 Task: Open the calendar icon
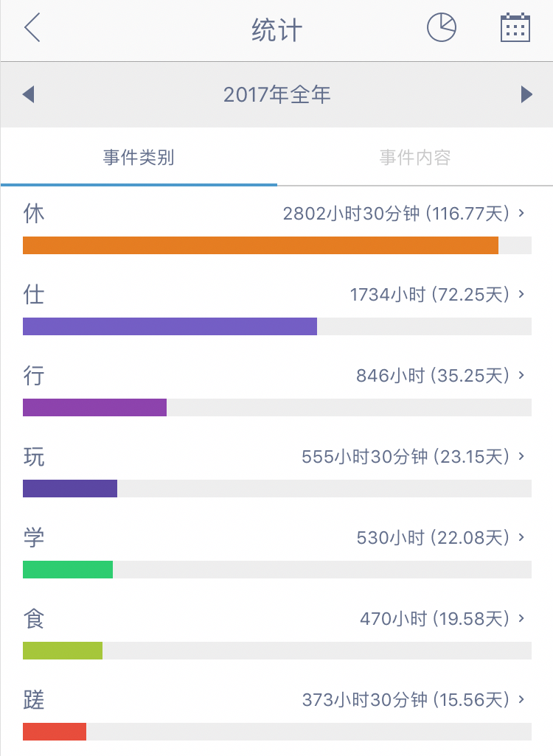tap(515, 28)
